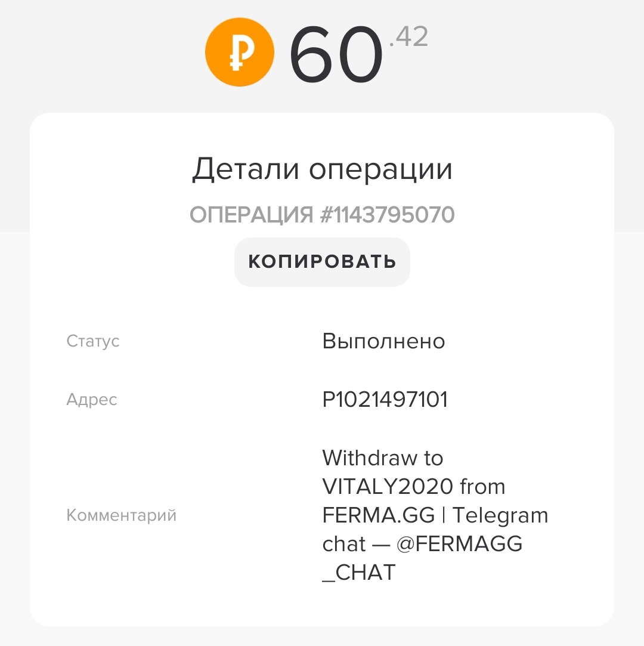Click the word ОПЕРАЦИЯ
The height and width of the screenshot is (646, 644).
point(251,215)
